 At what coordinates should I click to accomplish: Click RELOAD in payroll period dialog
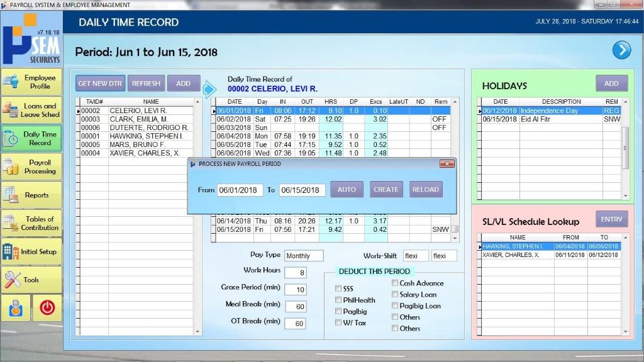[426, 189]
